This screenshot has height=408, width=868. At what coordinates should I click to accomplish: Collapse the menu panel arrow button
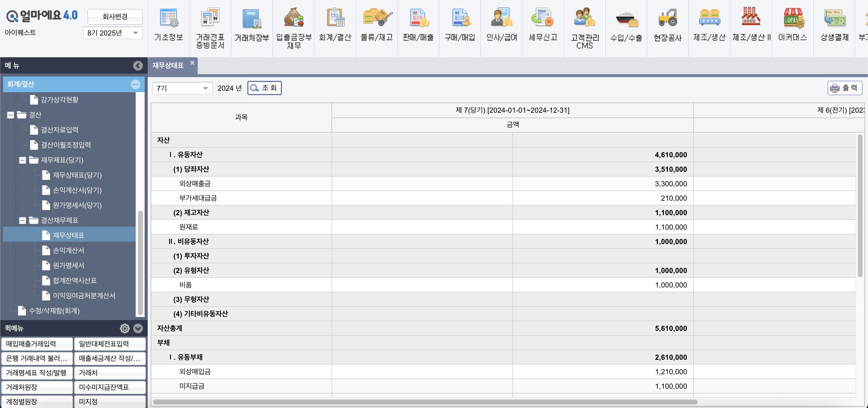[x=137, y=66]
